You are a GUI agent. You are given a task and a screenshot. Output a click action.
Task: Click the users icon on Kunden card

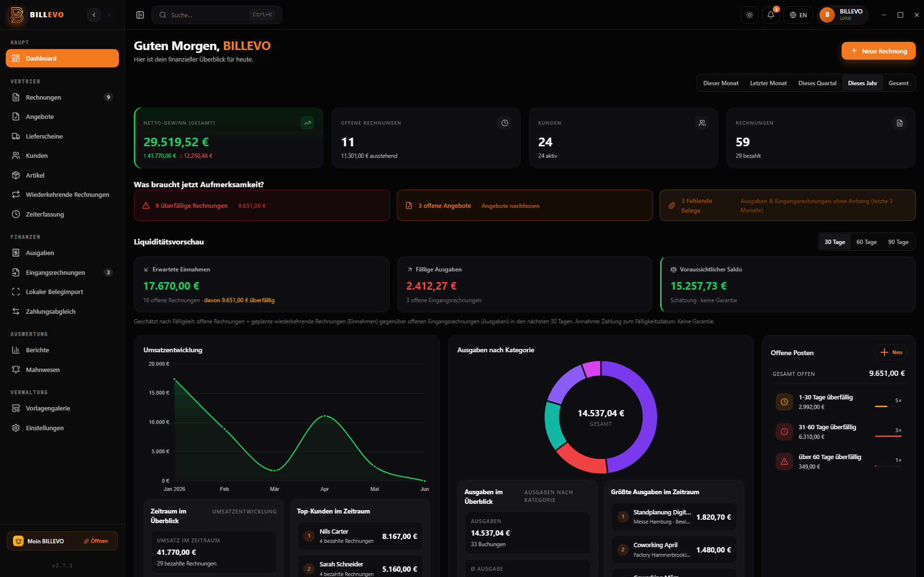coord(702,123)
